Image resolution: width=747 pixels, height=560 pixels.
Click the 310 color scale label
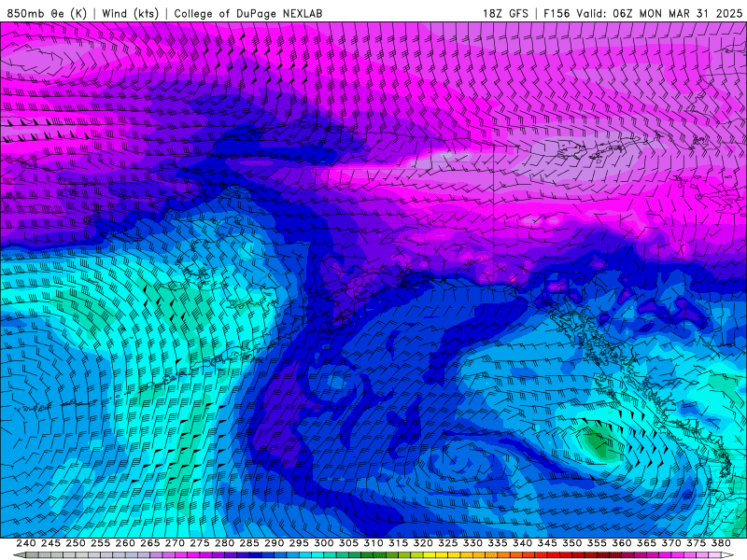pos(373,543)
